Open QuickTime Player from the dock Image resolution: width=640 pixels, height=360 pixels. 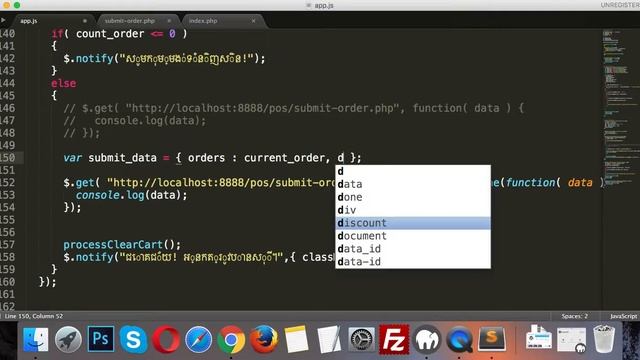460,340
